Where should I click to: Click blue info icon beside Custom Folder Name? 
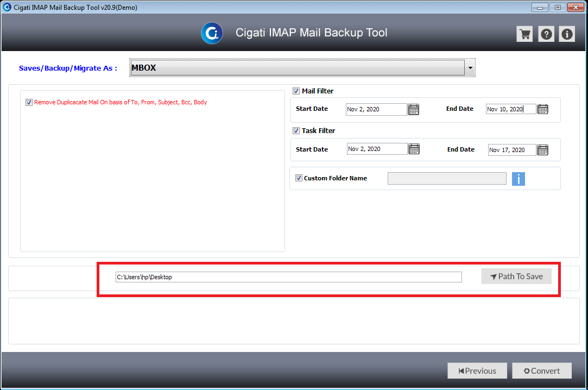(x=519, y=179)
